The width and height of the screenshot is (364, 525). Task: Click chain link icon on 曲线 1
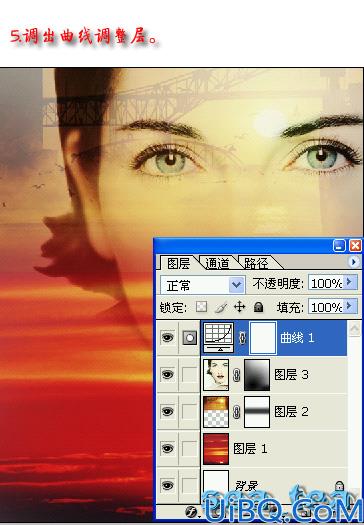coord(242,338)
